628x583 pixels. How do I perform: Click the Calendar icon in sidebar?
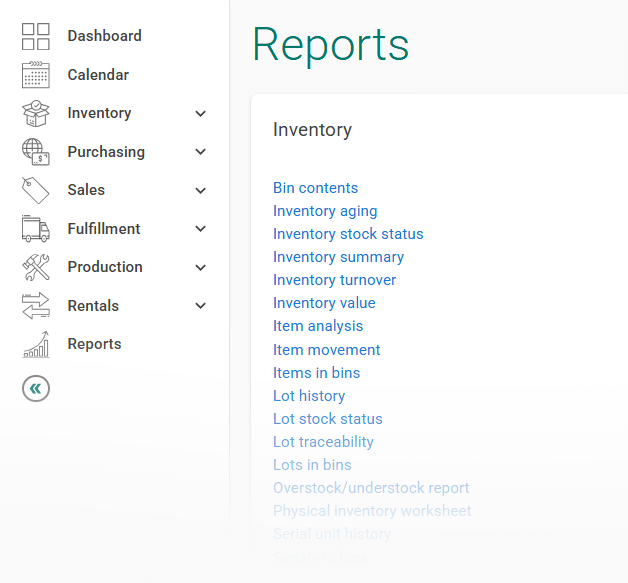pyautogui.click(x=36, y=75)
